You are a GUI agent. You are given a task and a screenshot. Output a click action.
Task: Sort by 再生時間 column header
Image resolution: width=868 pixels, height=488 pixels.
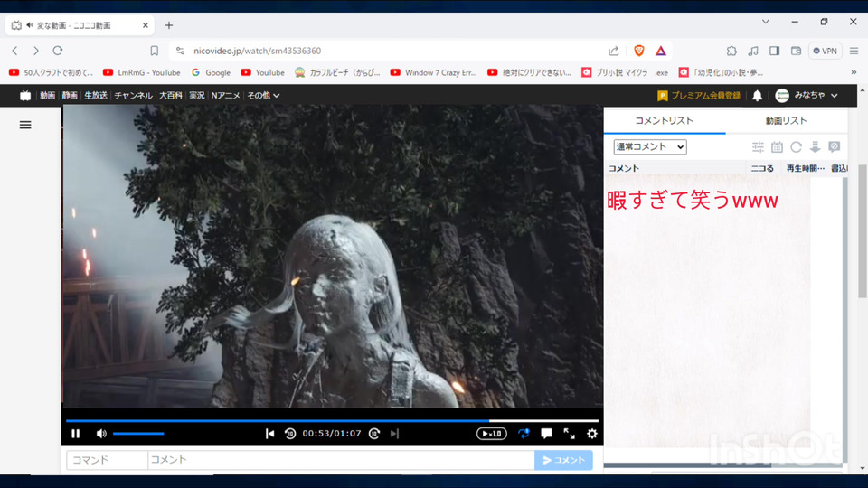click(806, 168)
